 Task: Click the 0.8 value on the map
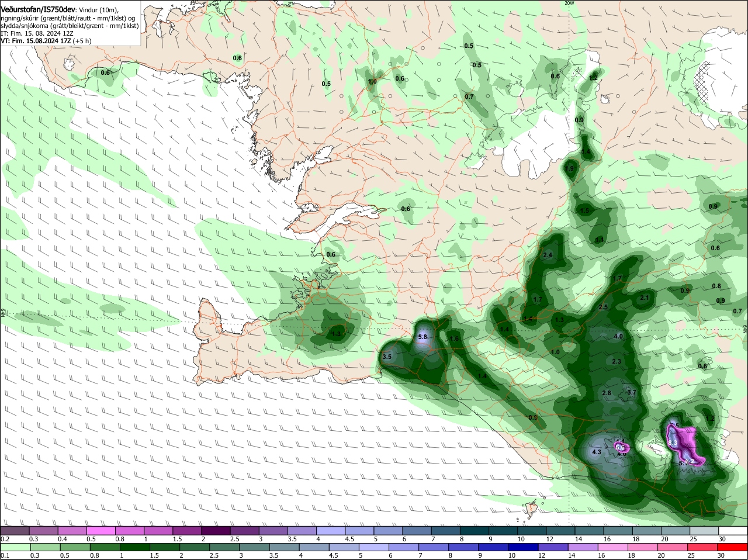pyautogui.click(x=716, y=286)
